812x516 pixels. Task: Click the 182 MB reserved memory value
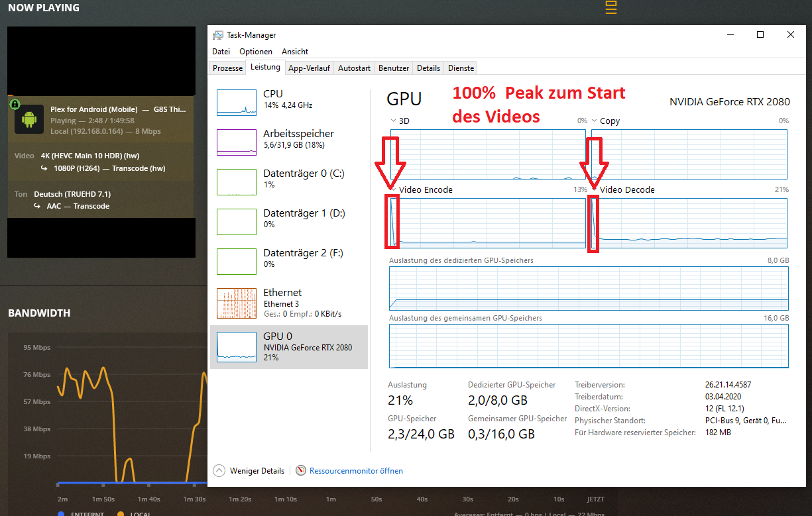coord(718,433)
